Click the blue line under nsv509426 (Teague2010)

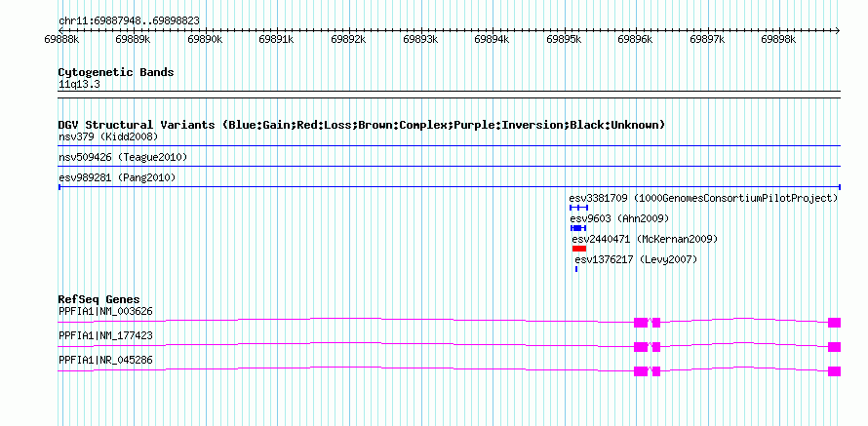tap(450, 166)
